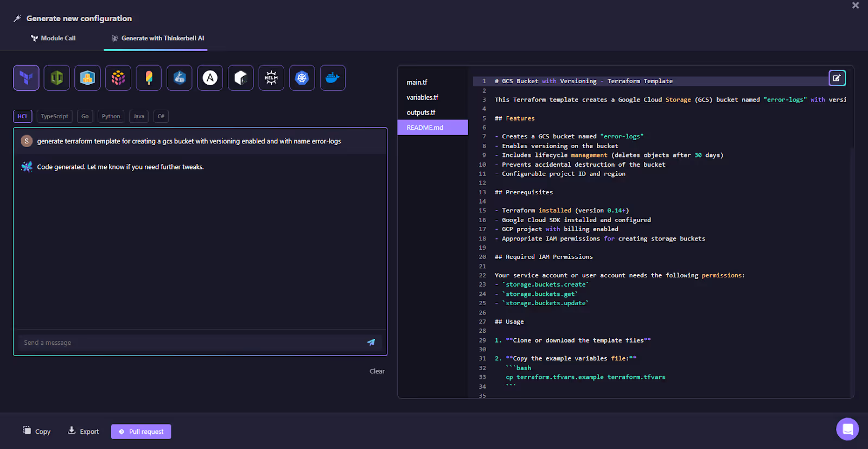Select the shell script cube icon
This screenshot has width=868, height=449.
pos(241,78)
